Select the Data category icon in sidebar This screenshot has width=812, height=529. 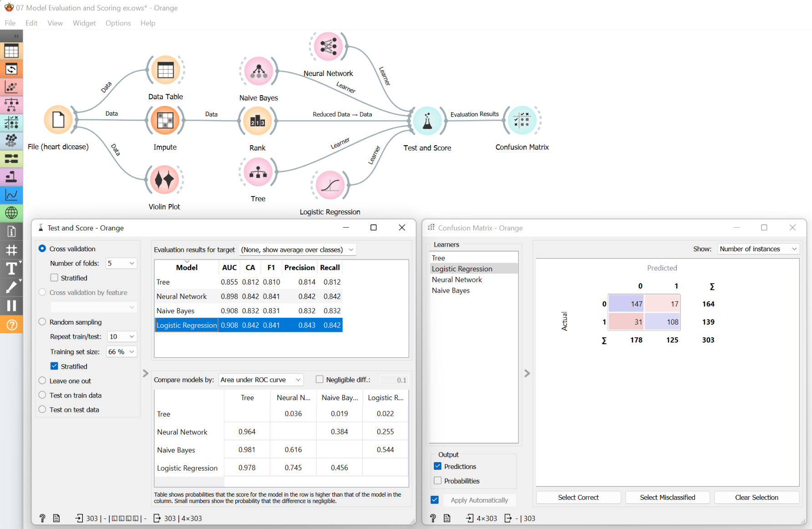11,51
